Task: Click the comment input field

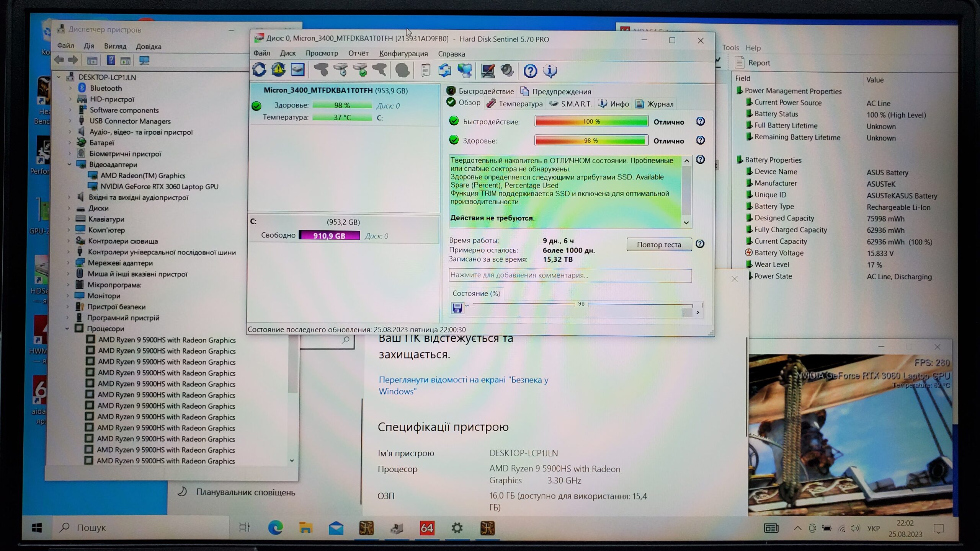Action: coord(570,275)
